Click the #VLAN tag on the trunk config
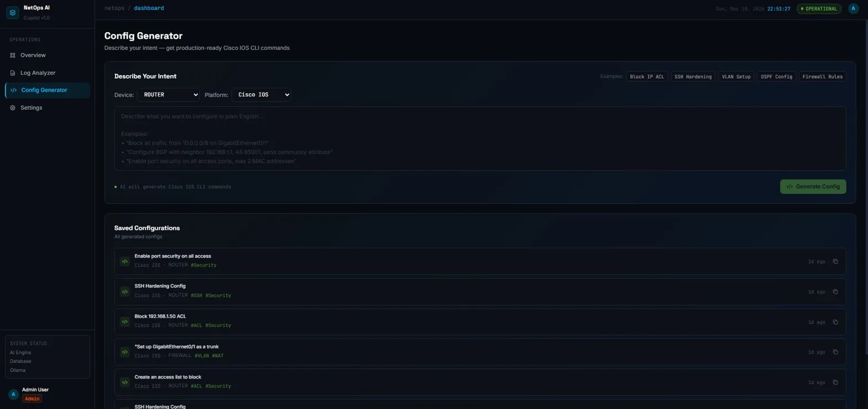The height and width of the screenshot is (409, 868). [201, 356]
